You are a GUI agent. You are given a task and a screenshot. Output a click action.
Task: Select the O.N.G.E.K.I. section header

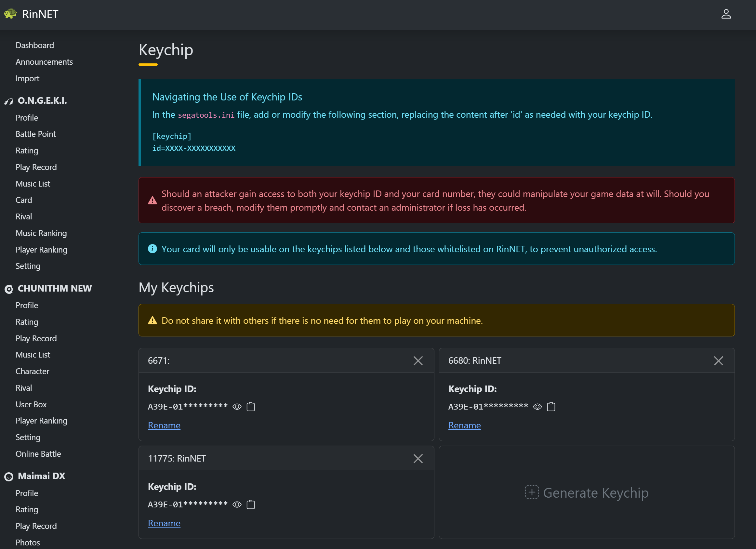point(42,101)
